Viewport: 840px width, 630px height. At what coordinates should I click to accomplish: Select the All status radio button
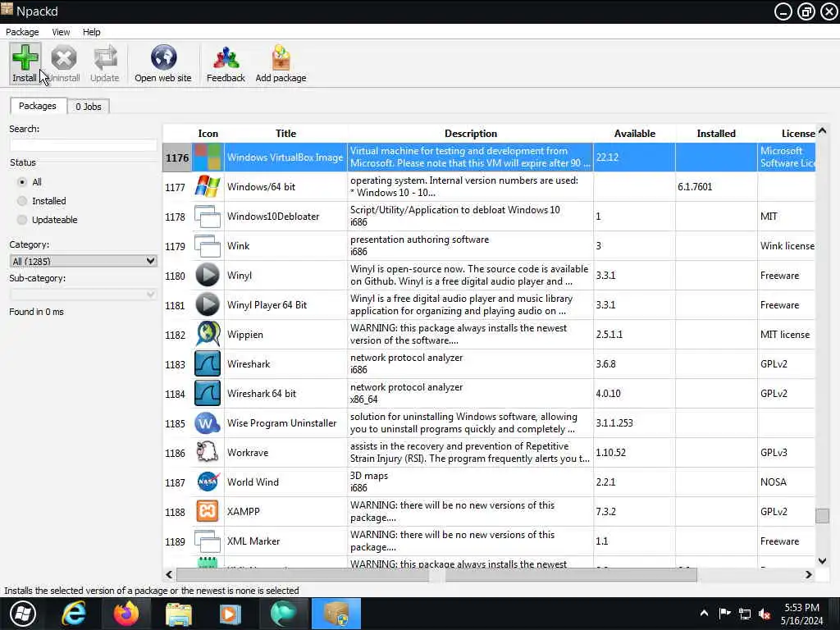[22, 182]
